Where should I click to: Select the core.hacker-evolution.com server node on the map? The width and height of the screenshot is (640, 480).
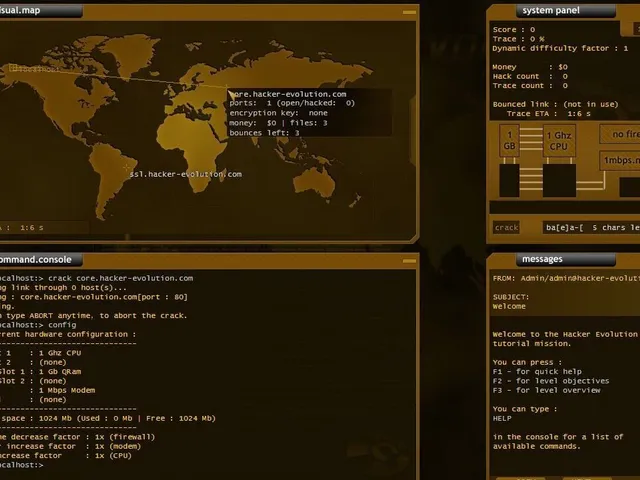(227, 87)
